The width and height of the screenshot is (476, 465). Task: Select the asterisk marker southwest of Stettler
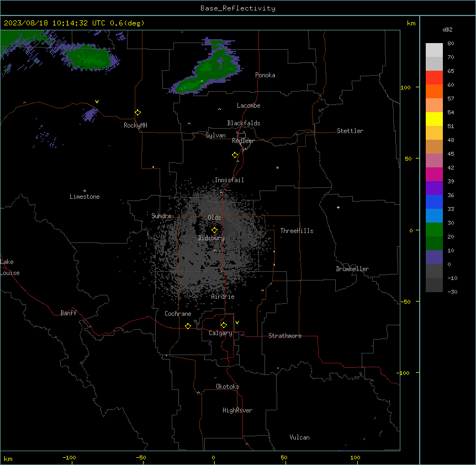point(277,167)
